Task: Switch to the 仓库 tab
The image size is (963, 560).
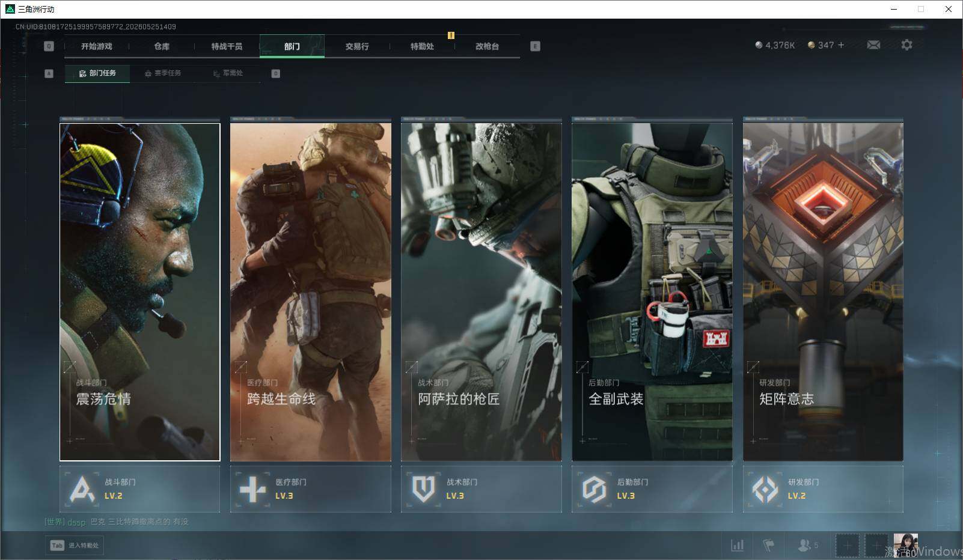Action: (x=162, y=46)
